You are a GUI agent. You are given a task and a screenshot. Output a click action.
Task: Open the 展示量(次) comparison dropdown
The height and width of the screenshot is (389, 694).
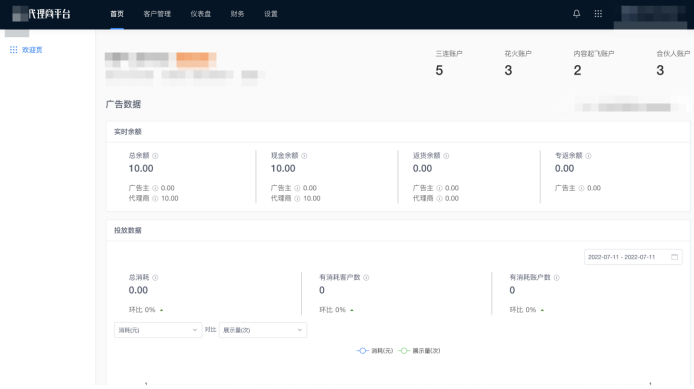(263, 330)
